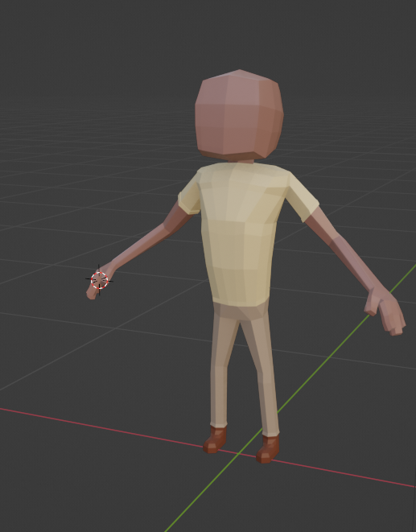Select the pants waist below the shirt
The image size is (416, 532).
[241, 312]
